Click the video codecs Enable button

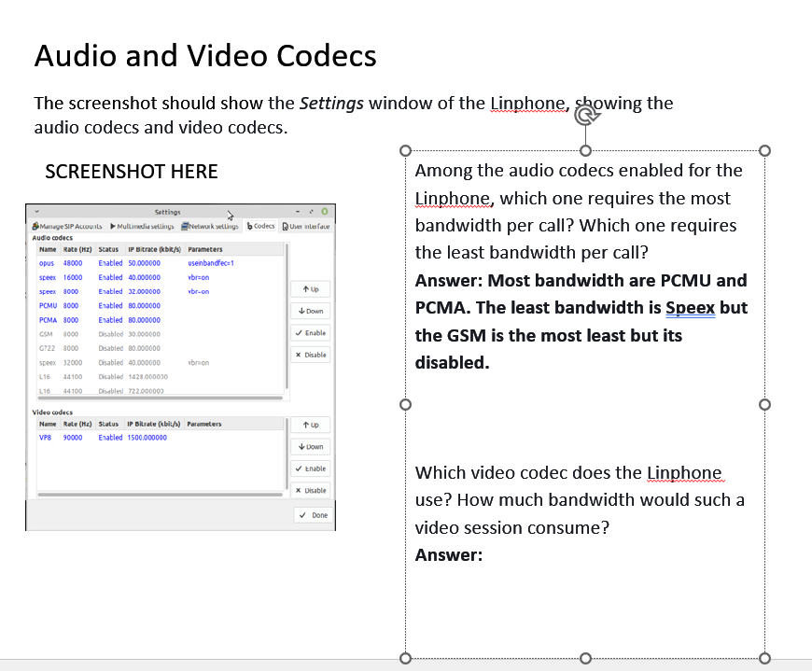[311, 468]
